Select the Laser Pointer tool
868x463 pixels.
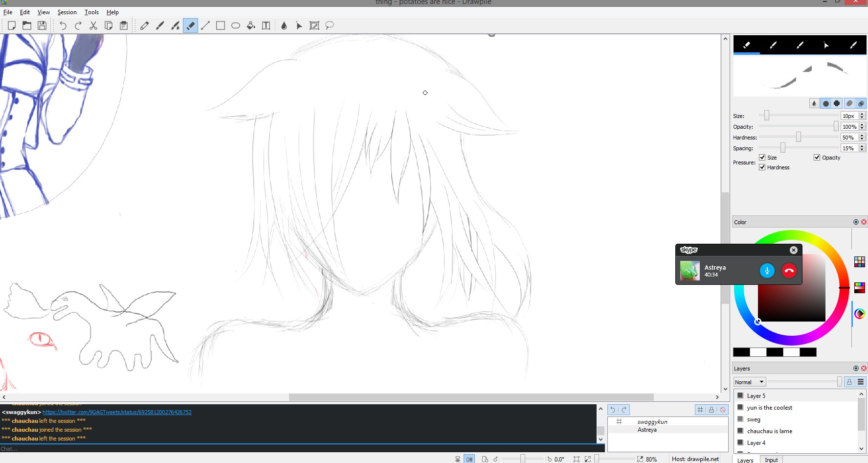[299, 25]
